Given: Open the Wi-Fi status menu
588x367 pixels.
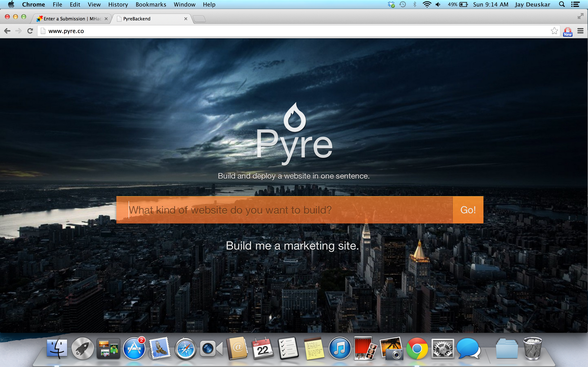Looking at the screenshot, I should 427,5.
